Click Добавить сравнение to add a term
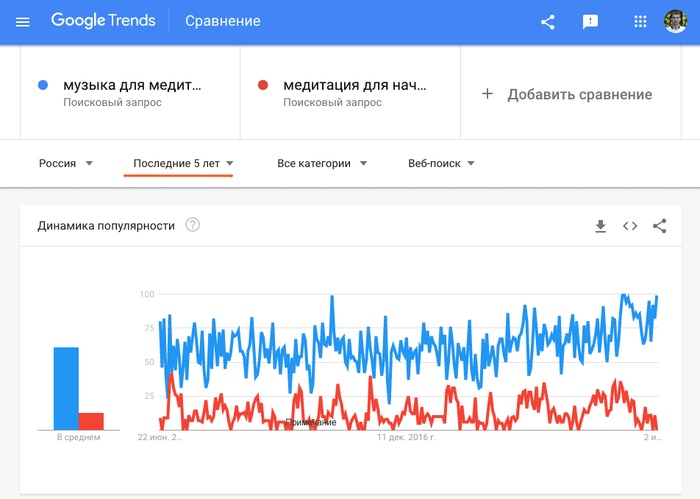Viewport: 700px width, 499px height. (x=567, y=94)
